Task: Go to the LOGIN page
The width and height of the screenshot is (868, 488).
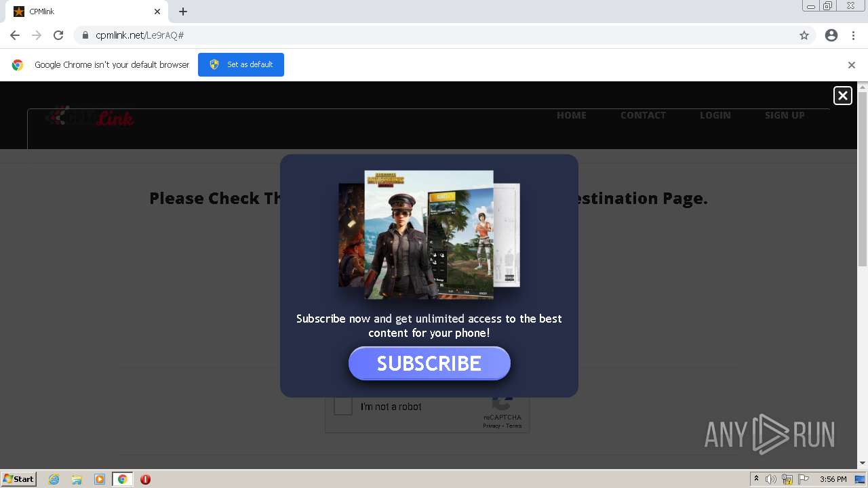Action: (715, 115)
